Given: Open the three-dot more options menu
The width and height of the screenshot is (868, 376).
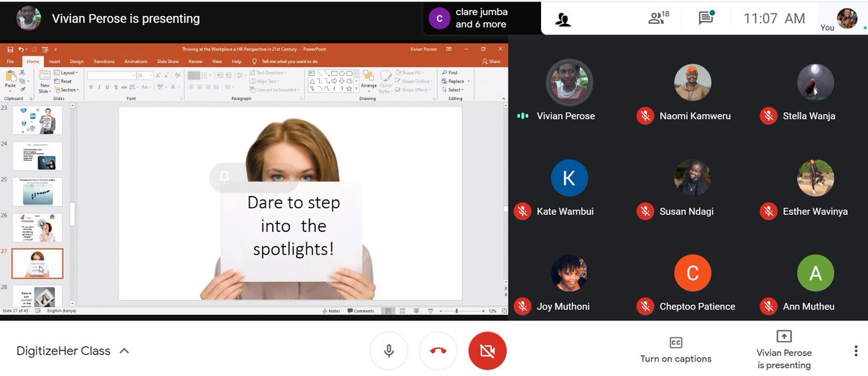Looking at the screenshot, I should click(x=856, y=351).
